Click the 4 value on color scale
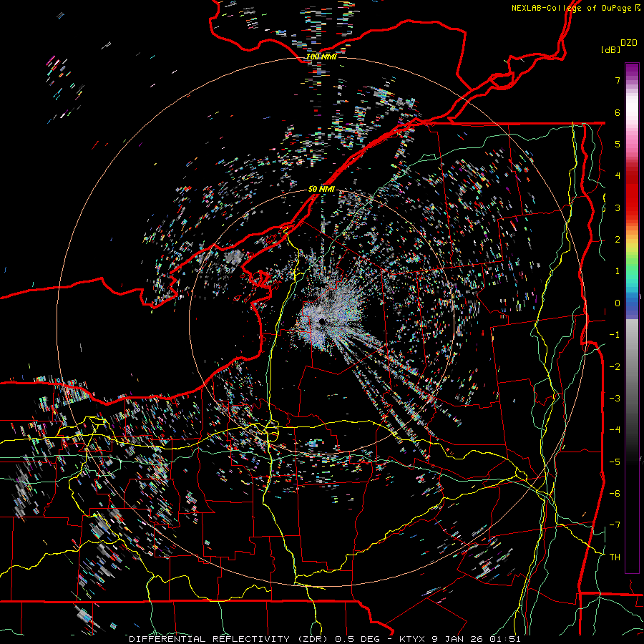The width and height of the screenshot is (644, 644). (618, 176)
